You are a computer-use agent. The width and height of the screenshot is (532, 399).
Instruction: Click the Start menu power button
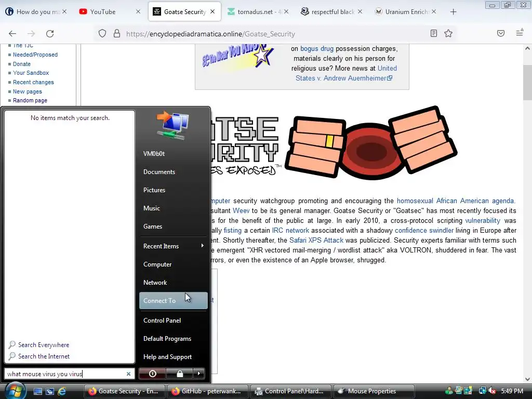(152, 374)
